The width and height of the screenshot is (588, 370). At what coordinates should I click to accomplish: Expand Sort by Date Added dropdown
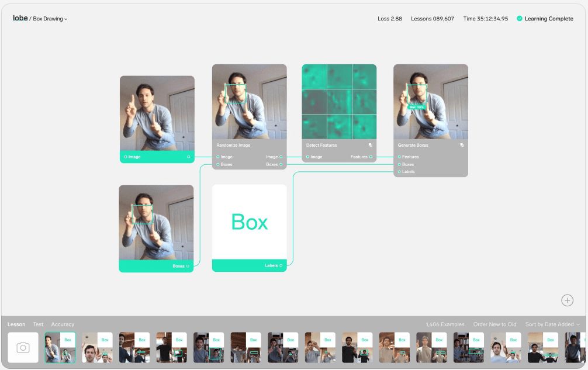pyautogui.click(x=552, y=324)
